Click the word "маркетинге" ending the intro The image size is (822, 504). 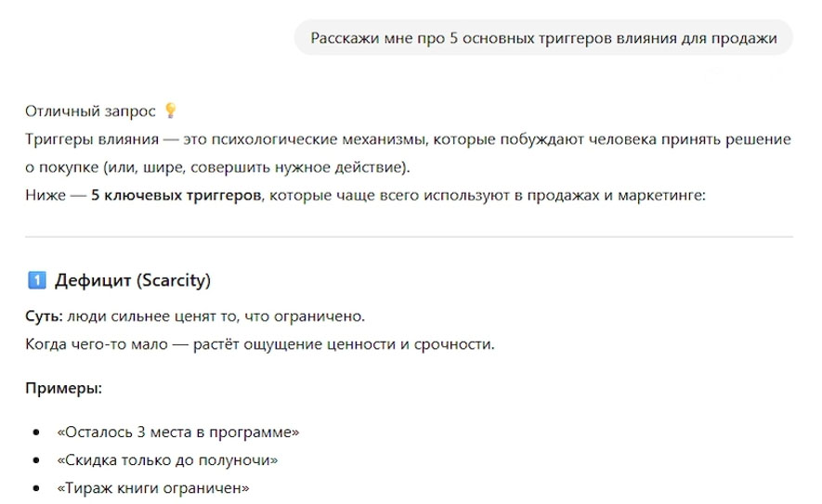(x=665, y=197)
